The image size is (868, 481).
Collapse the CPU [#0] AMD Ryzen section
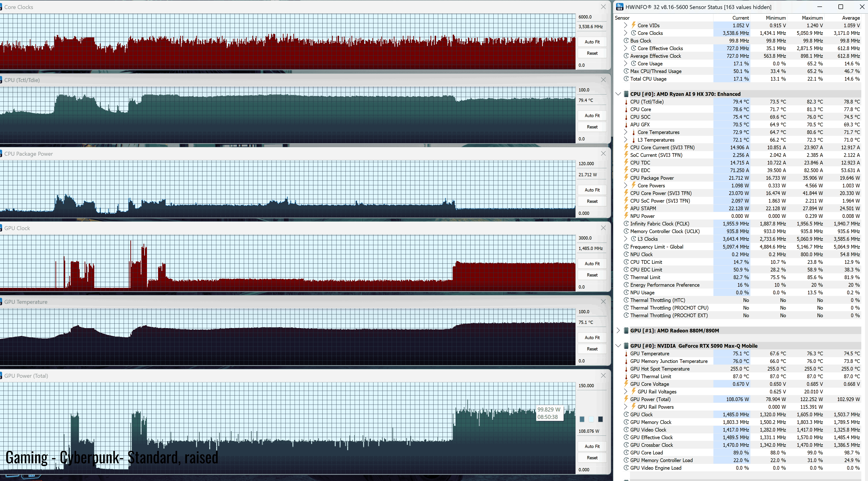[x=618, y=94]
